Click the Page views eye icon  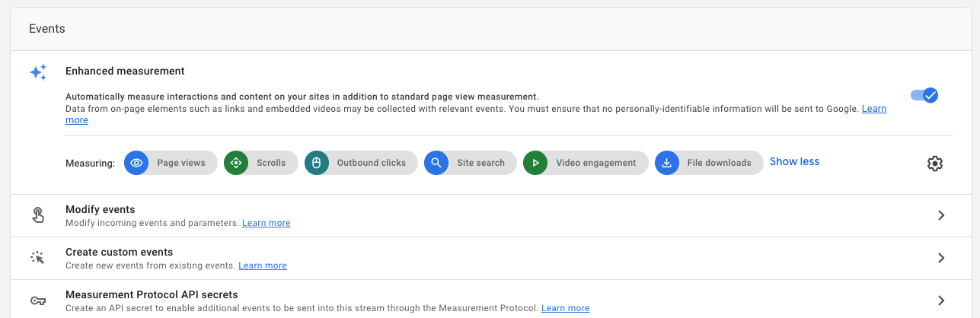[x=136, y=163]
